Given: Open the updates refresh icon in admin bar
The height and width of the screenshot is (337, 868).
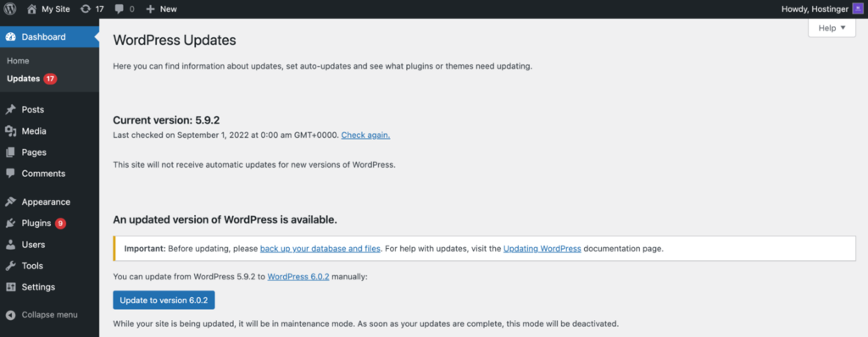Looking at the screenshot, I should [x=86, y=8].
